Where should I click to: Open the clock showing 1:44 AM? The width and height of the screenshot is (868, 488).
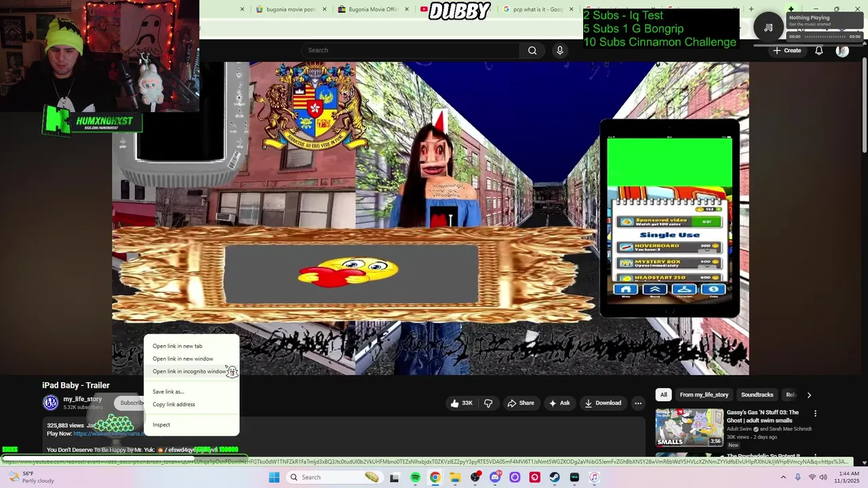(x=848, y=477)
